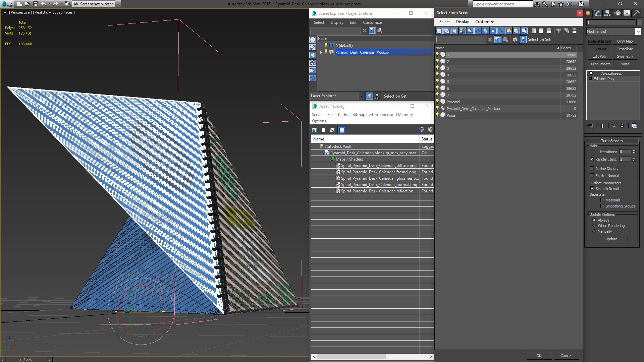
Task: Switch Asset Tracking to table view
Action: click(341, 130)
